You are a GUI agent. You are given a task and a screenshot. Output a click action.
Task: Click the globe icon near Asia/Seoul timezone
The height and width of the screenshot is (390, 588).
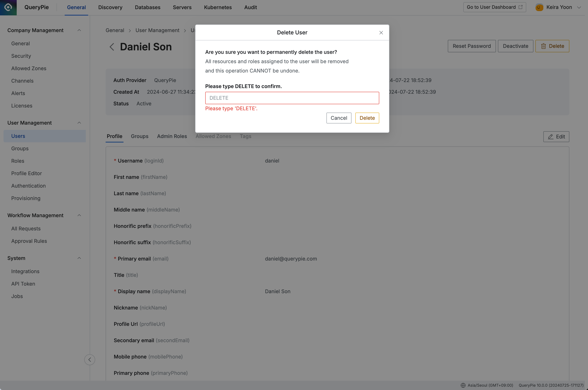click(x=463, y=385)
